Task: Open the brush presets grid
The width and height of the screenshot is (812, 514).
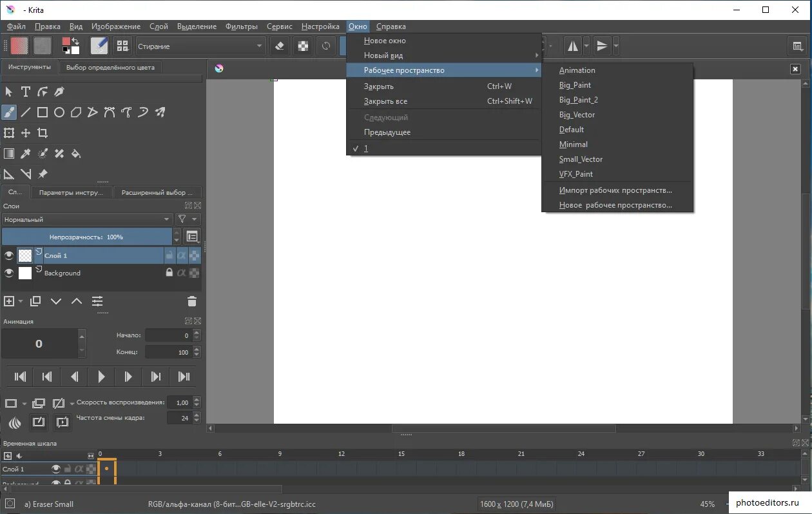Action: [121, 46]
